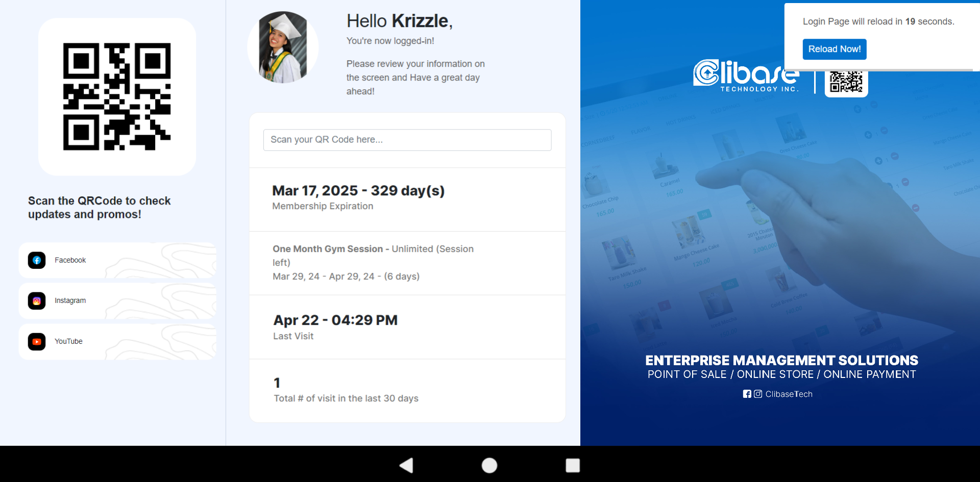Viewport: 980px width, 482px height.
Task: Tap the Android recent apps square
Action: point(573,465)
